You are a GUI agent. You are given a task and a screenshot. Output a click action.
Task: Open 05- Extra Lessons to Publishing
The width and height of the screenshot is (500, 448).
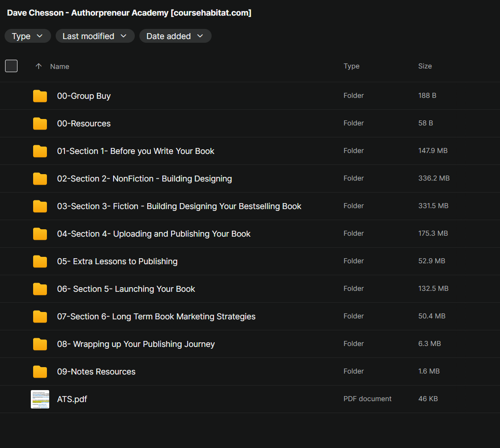pyautogui.click(x=117, y=261)
